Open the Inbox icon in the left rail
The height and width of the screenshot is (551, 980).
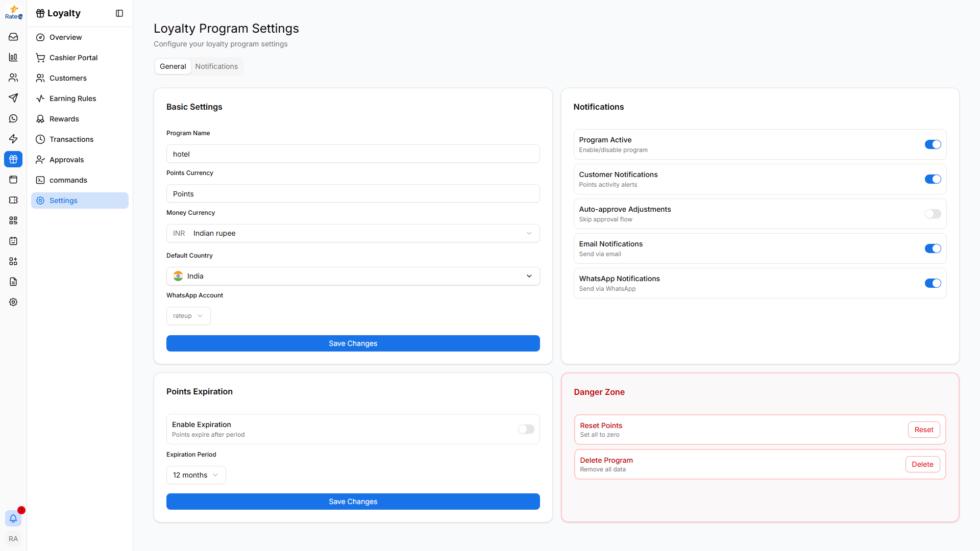point(13,37)
